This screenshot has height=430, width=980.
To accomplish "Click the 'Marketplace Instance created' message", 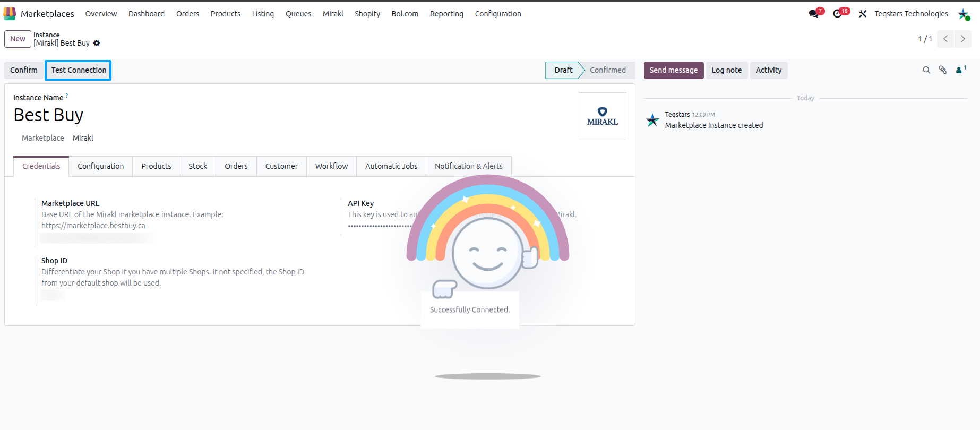I will 714,125.
